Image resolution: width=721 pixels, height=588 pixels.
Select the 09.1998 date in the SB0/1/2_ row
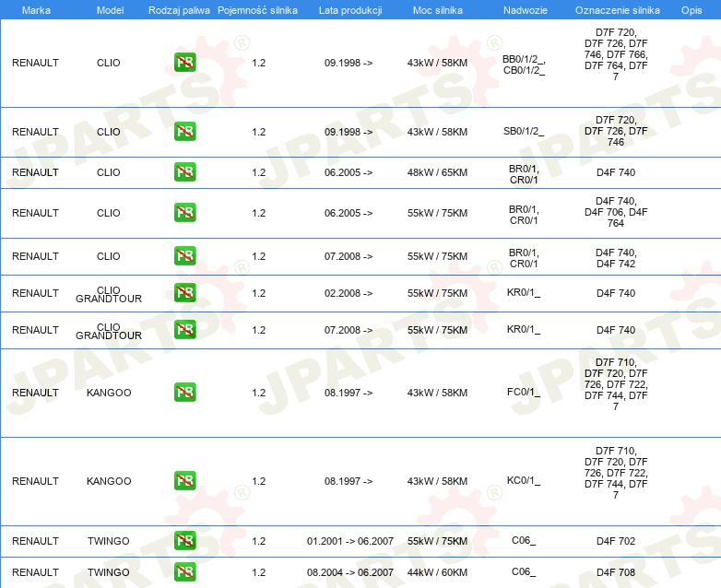pyautogui.click(x=349, y=132)
